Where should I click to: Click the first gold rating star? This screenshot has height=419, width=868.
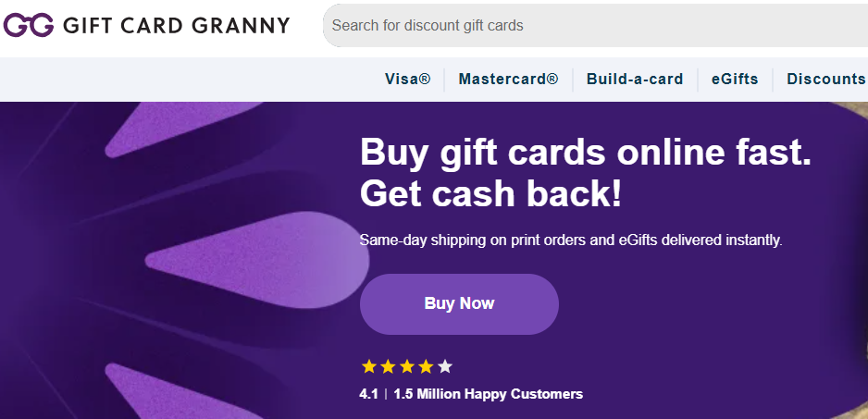point(369,366)
